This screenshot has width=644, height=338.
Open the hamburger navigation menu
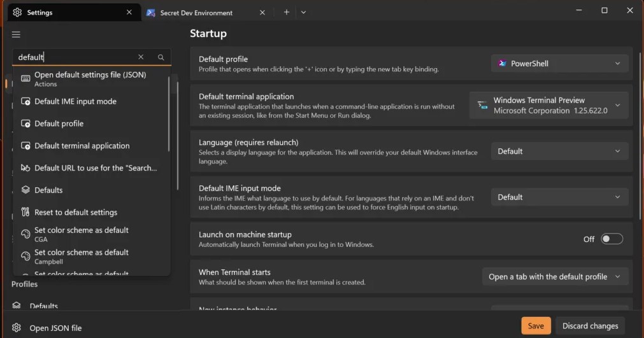tap(16, 34)
